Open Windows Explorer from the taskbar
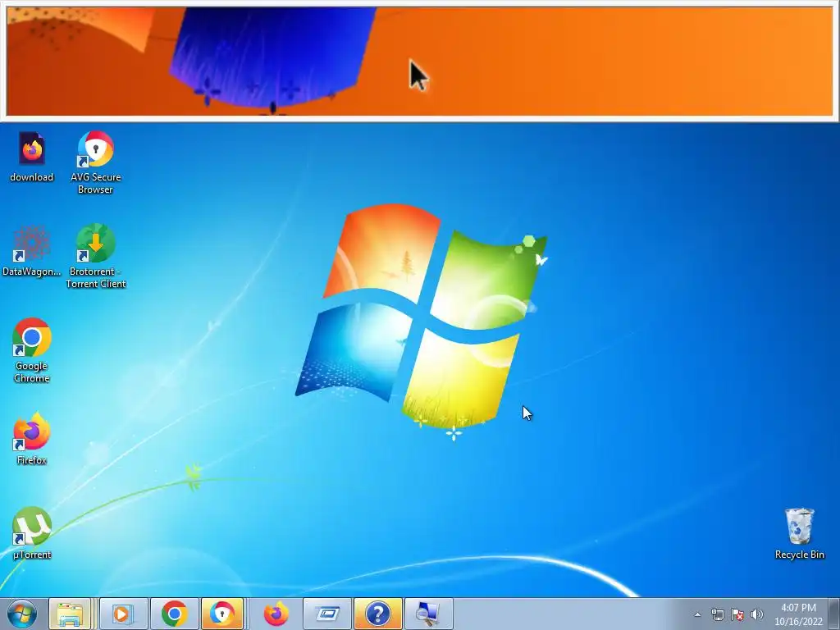 pyautogui.click(x=71, y=614)
